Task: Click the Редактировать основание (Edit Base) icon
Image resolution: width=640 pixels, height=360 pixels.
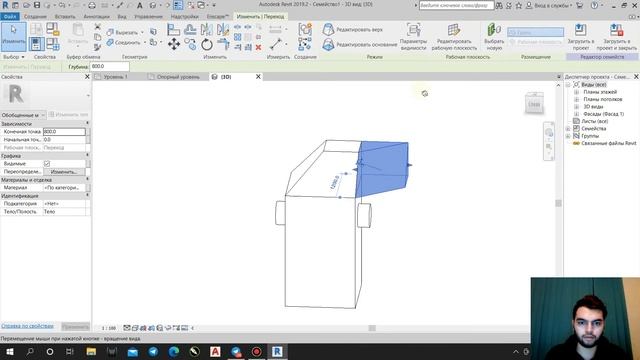Action: [328, 44]
